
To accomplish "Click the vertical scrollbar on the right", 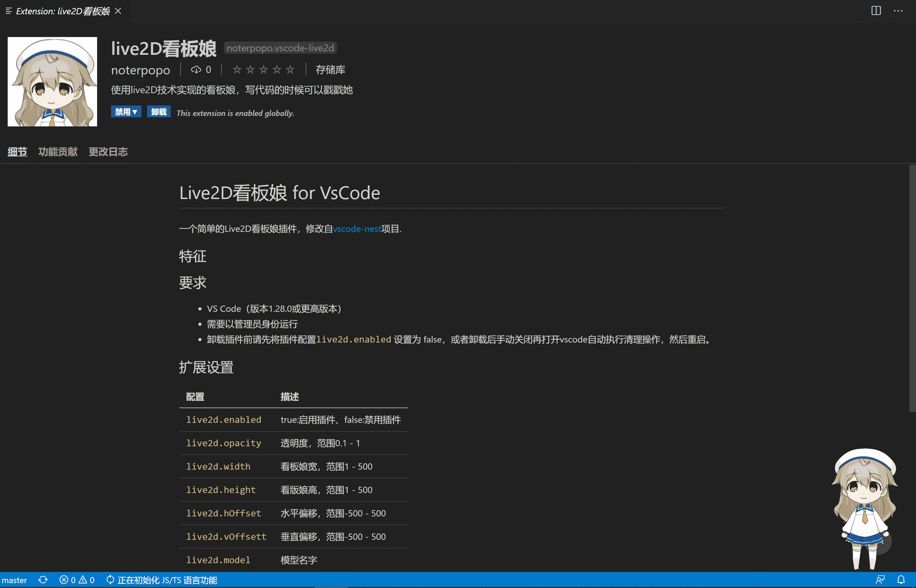I will [912, 288].
